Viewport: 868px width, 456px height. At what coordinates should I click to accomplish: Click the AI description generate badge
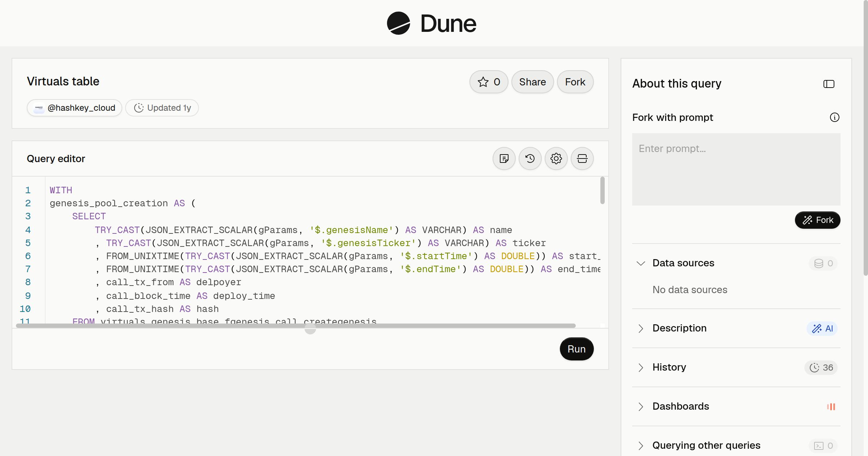tap(822, 328)
